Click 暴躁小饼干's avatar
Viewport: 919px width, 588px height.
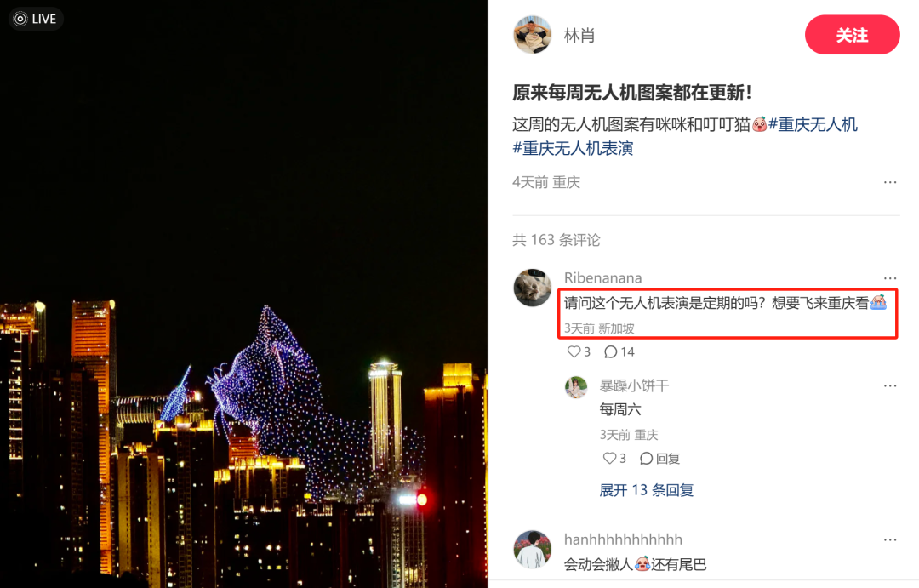point(575,387)
